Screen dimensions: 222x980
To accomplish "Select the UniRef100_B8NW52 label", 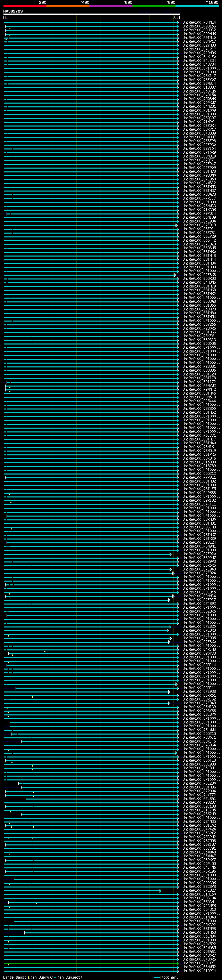I will point(199,967).
